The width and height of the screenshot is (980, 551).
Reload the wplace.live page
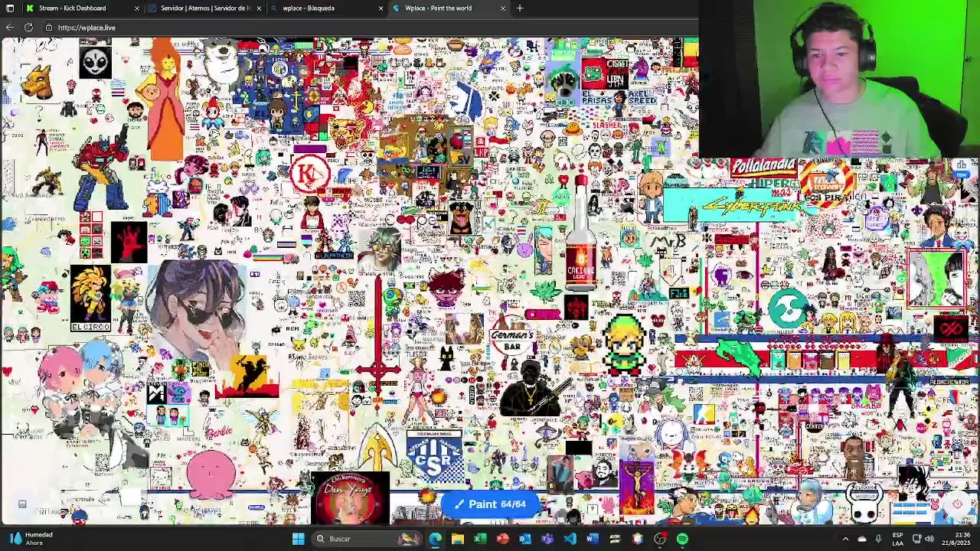coord(28,28)
